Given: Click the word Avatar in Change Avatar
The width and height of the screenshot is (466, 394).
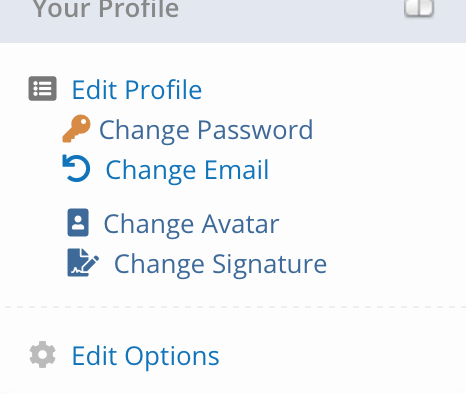Looking at the screenshot, I should (x=241, y=224).
